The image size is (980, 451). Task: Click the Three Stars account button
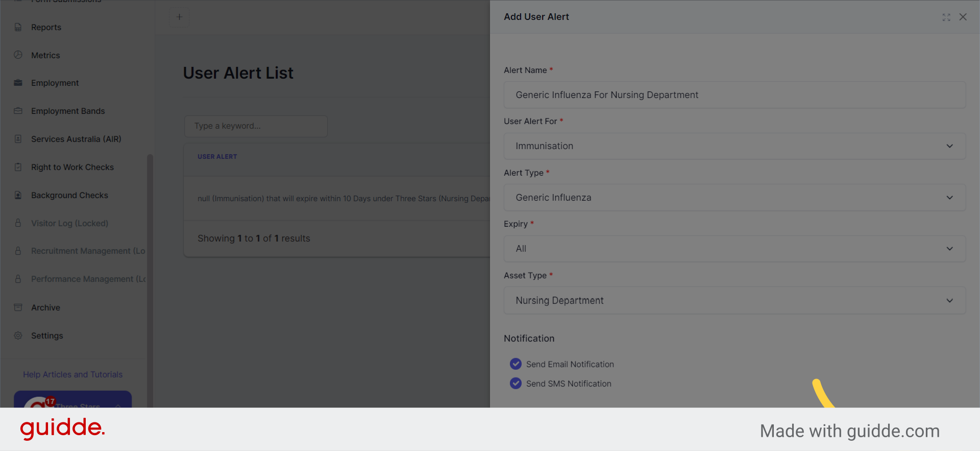[72, 399]
